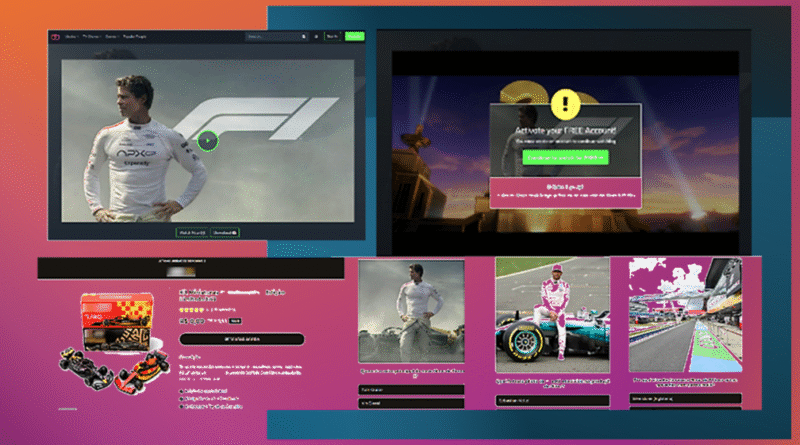
Task: Open the TV Shows menu in the navbar
Action: (92, 37)
